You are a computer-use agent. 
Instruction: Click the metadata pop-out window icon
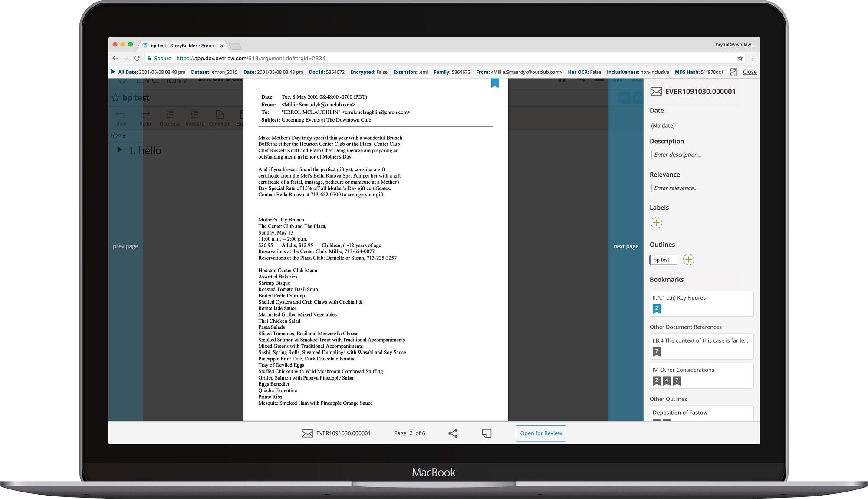point(734,72)
